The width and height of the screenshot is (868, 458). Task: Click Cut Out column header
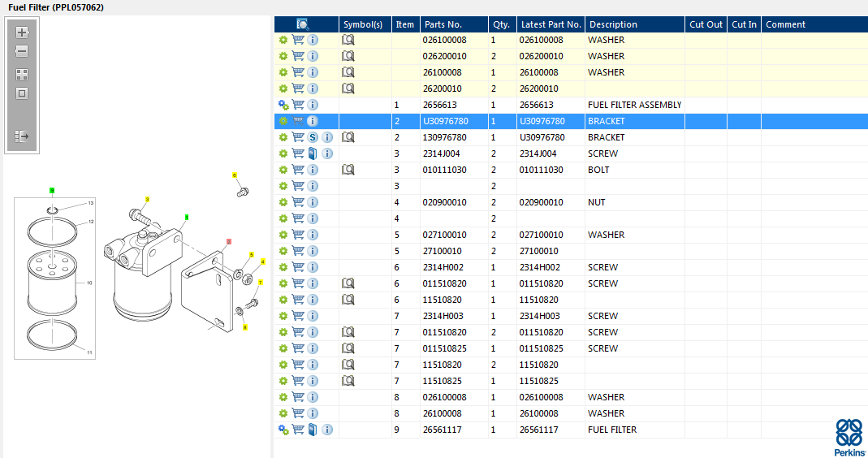[x=706, y=24]
